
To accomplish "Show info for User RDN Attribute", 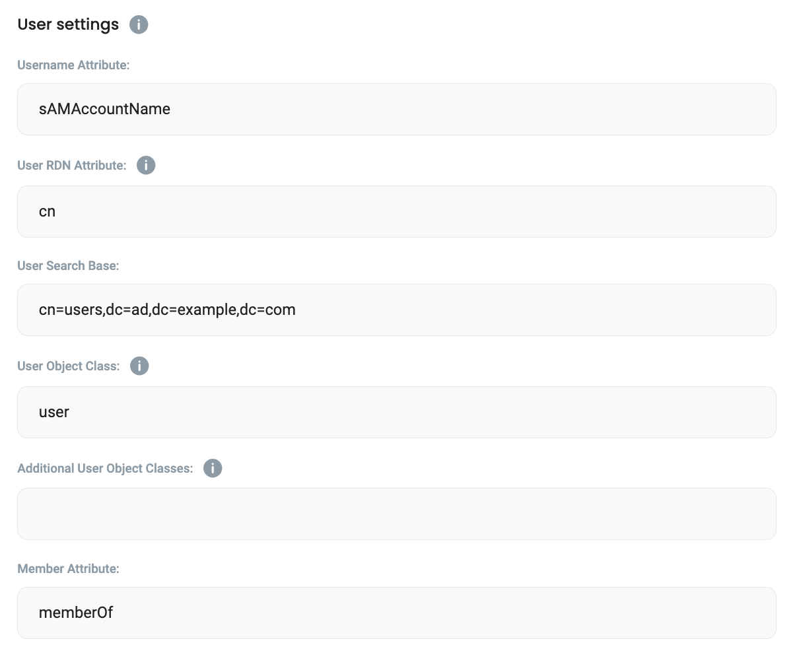I will pos(146,165).
